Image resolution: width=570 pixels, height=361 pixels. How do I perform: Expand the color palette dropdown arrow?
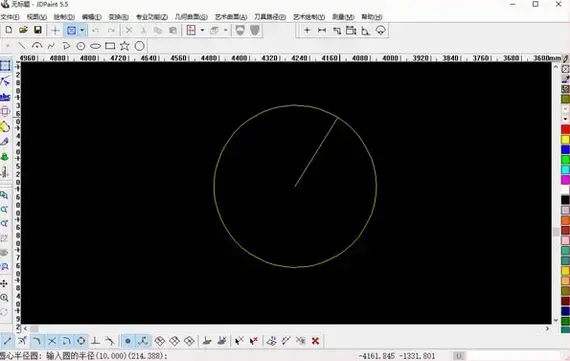pyautogui.click(x=565, y=119)
